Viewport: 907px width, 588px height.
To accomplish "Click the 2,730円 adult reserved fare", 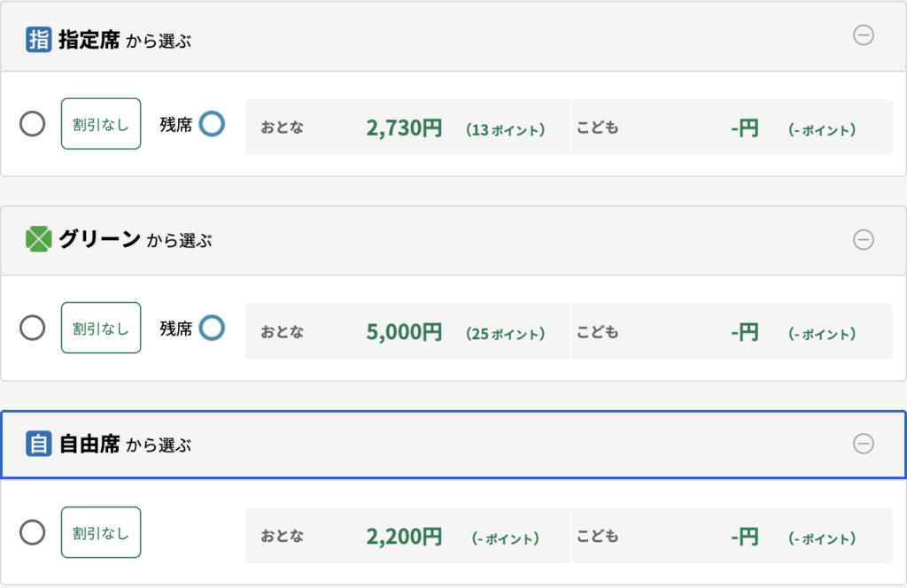I will [x=404, y=128].
